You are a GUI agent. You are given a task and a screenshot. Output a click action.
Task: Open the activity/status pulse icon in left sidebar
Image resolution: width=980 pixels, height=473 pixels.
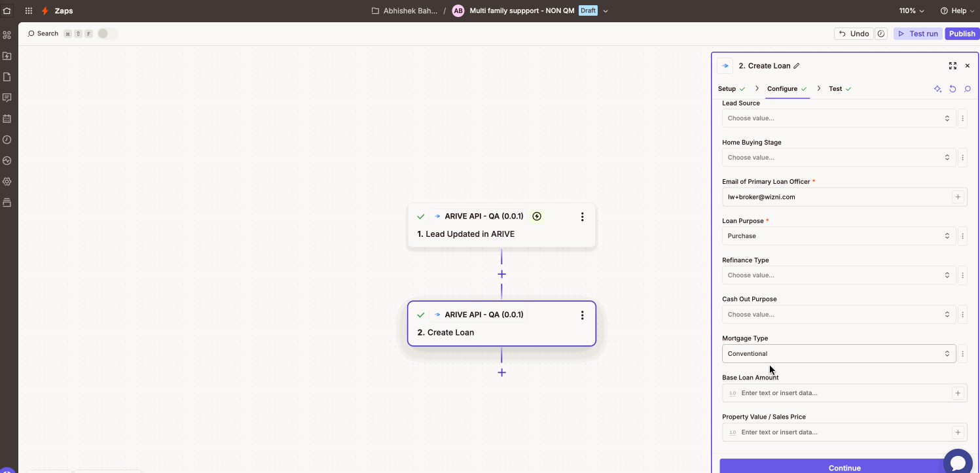7,160
